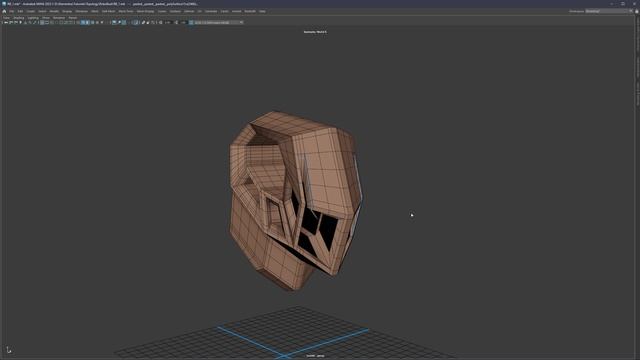640x360 pixels.
Task: Open the Mesh Tools menu
Action: (x=126, y=11)
